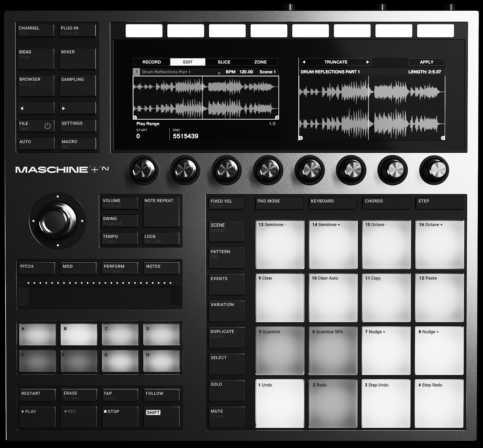Click the 4-D encoder joystick knob
The height and width of the screenshot is (448, 483).
58,221
